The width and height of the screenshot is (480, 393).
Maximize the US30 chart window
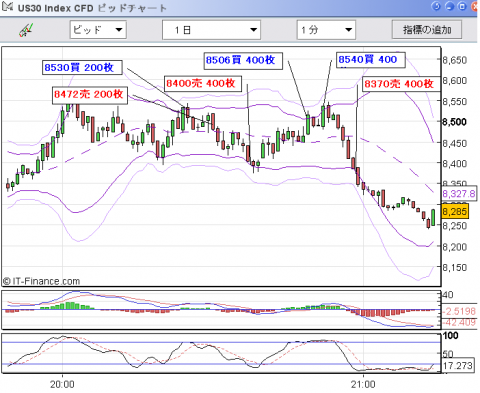click(462, 6)
